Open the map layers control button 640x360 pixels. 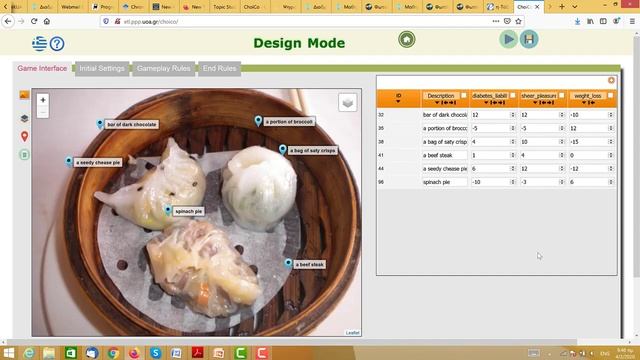coord(348,102)
